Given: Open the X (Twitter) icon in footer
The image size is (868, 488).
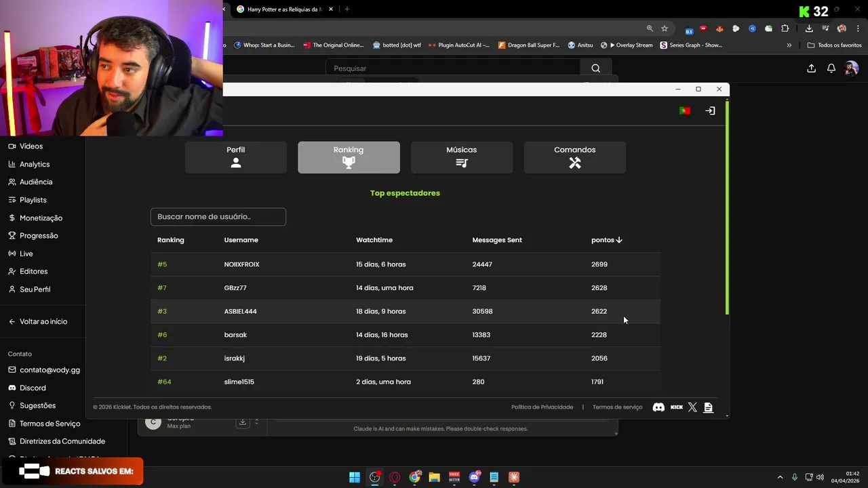Looking at the screenshot, I should [x=692, y=407].
